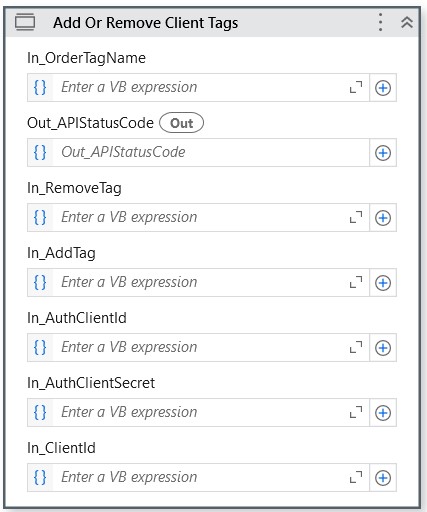Expand the In_OrderTagName expression editor
This screenshot has width=427, height=512.
point(356,87)
